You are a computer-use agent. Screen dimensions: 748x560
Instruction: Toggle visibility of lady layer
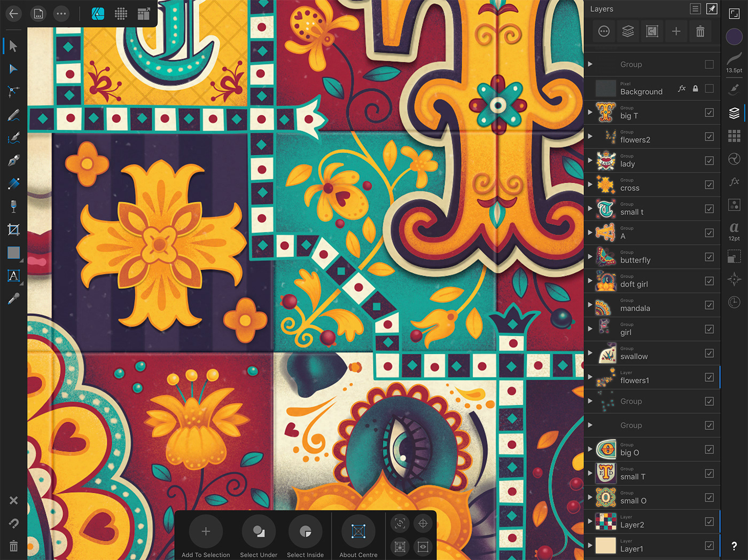click(709, 161)
